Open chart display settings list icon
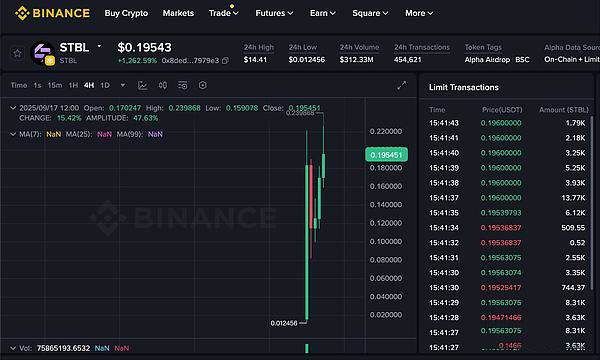Screen dimensions: 600x360 (183, 85)
